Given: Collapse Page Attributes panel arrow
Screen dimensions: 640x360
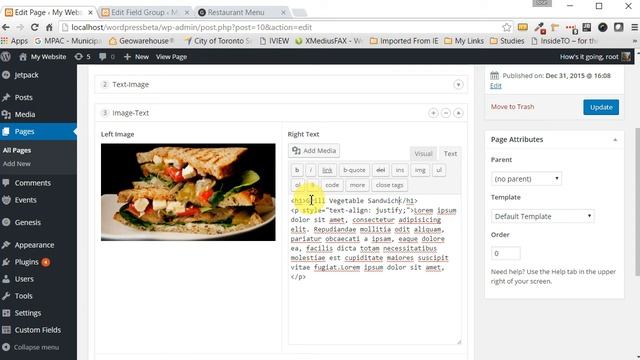Looking at the screenshot, I should tap(615, 140).
